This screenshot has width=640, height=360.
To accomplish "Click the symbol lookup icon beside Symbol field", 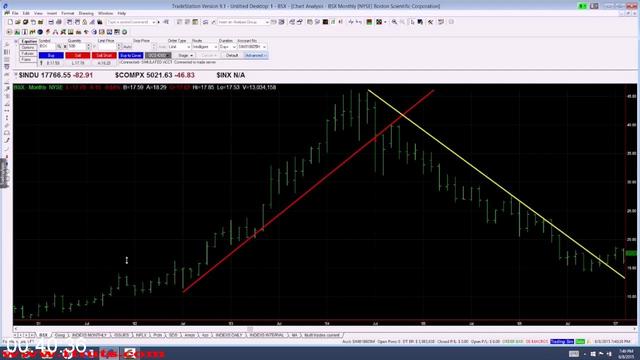I will 59,47.
